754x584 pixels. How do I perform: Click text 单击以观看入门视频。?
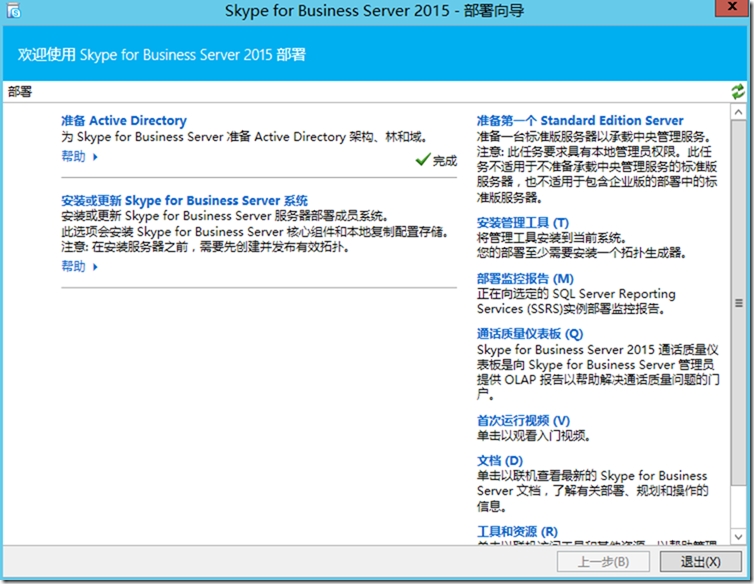(x=533, y=436)
